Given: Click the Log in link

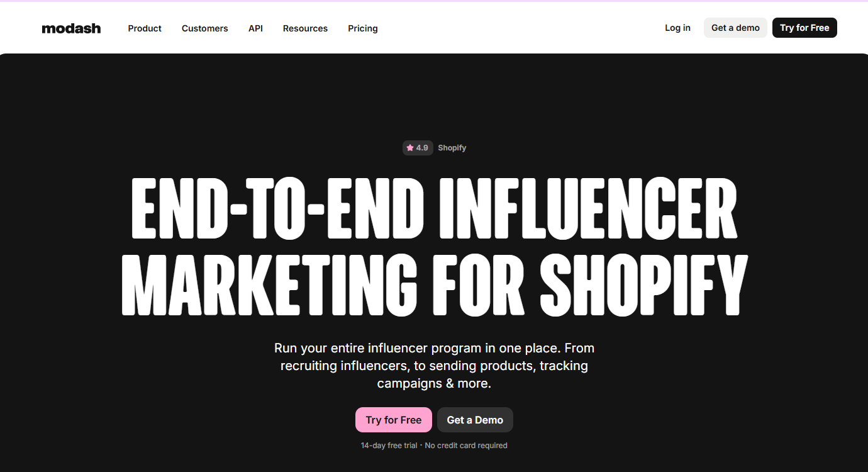Looking at the screenshot, I should [x=677, y=28].
